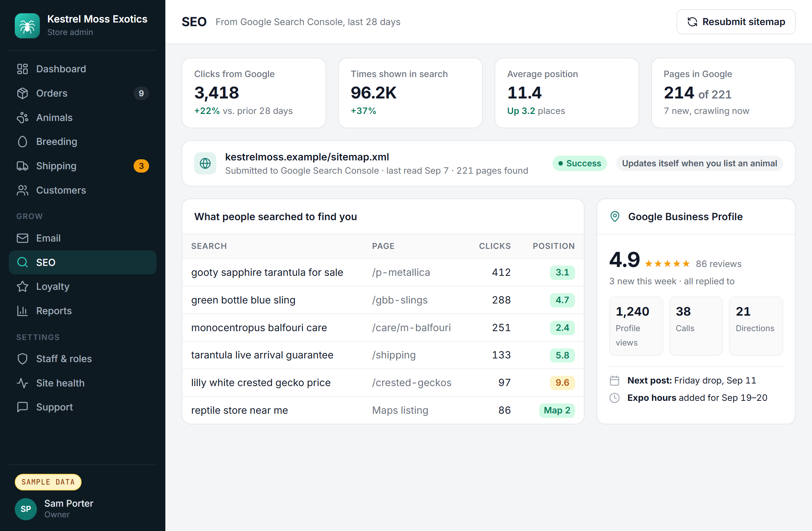Open Dashboard via its grid icon
The image size is (812, 531).
point(23,69)
